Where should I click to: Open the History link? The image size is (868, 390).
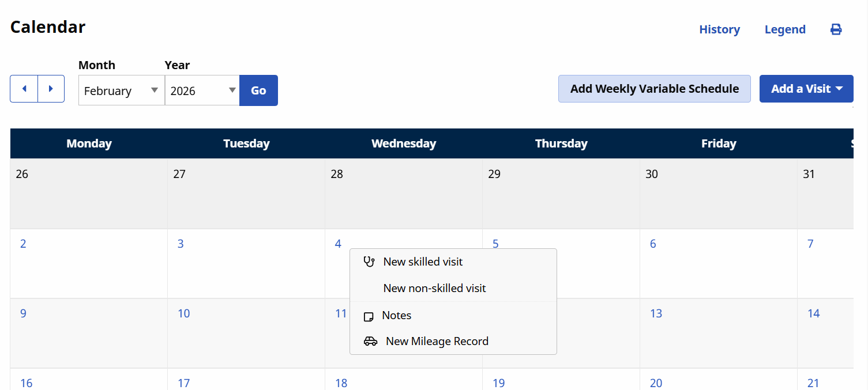point(719,29)
